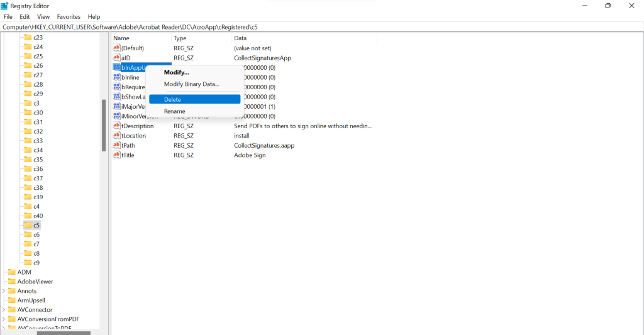Click the string icon of the (Default) value
The image size is (644, 335).
[x=116, y=48]
